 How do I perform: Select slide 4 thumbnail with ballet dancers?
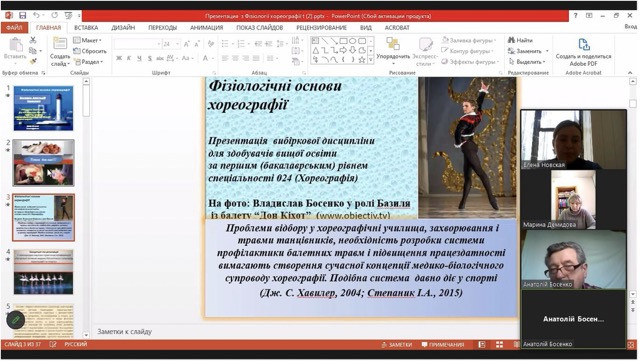[43, 272]
